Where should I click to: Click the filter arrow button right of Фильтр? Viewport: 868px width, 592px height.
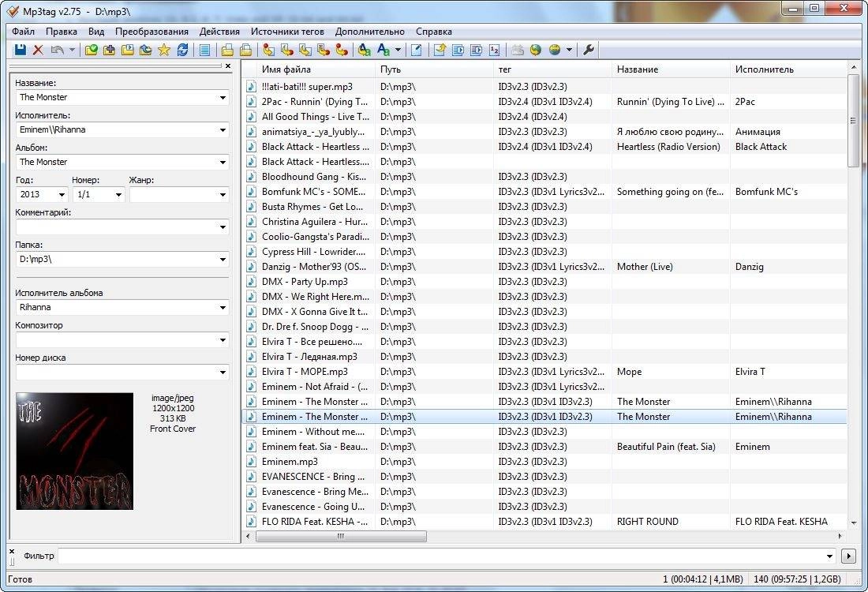(x=848, y=556)
